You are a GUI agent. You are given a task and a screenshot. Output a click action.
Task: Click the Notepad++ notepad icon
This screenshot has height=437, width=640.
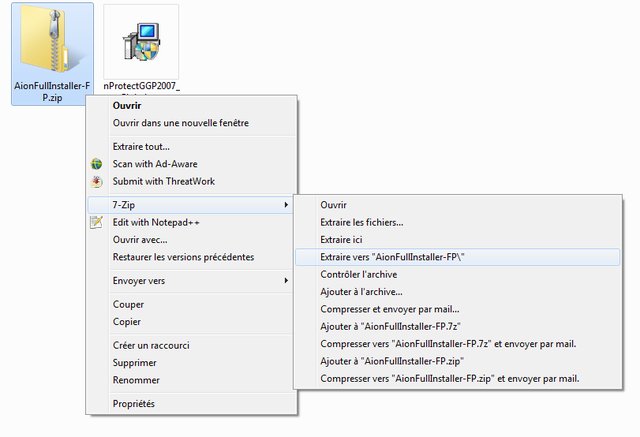pos(96,222)
